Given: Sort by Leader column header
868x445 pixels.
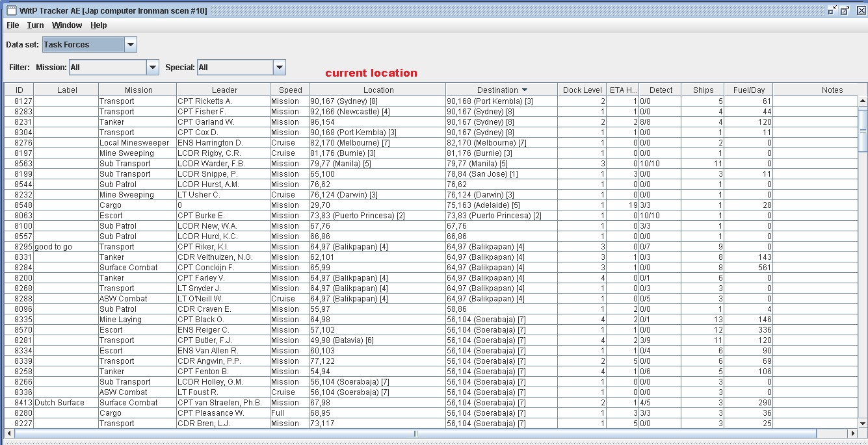Looking at the screenshot, I should (224, 90).
